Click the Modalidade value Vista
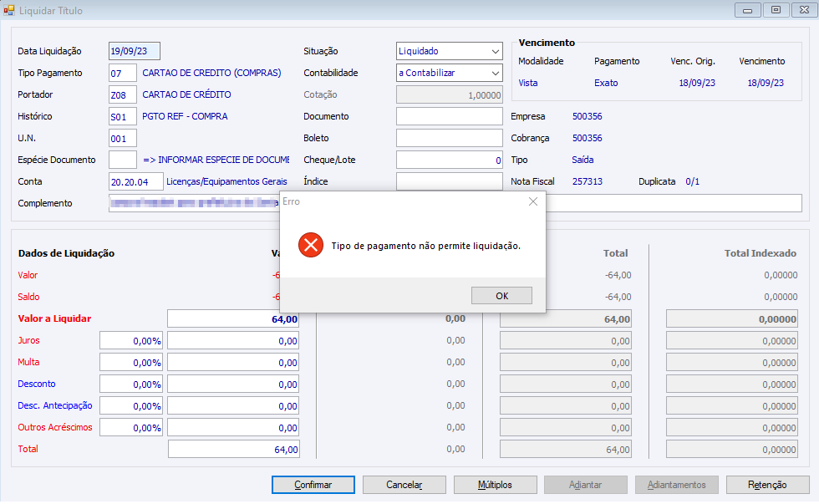This screenshot has width=819, height=504. [528, 83]
